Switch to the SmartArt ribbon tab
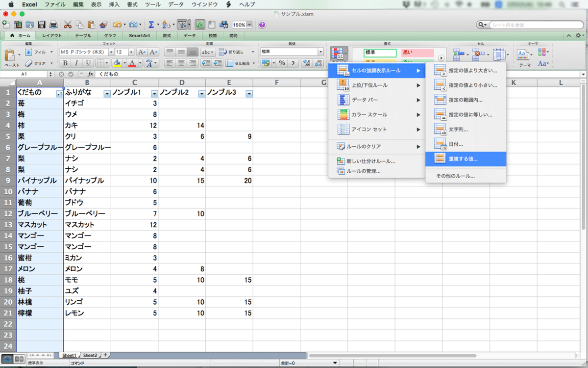588x368 pixels. (x=139, y=36)
